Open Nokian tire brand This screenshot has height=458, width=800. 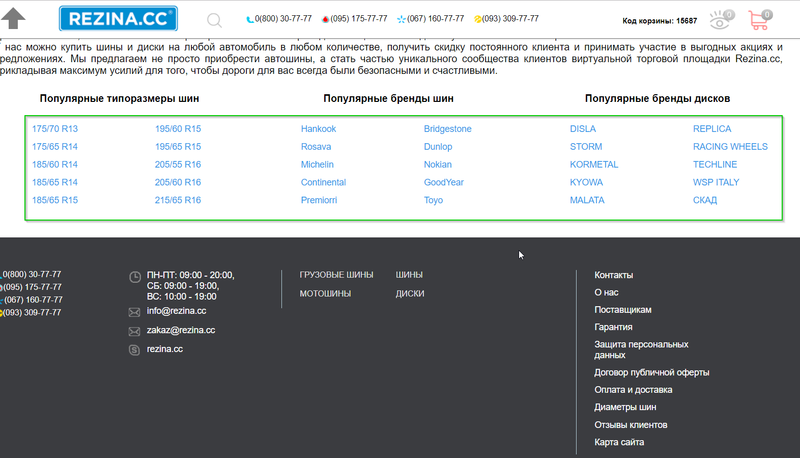[438, 165]
